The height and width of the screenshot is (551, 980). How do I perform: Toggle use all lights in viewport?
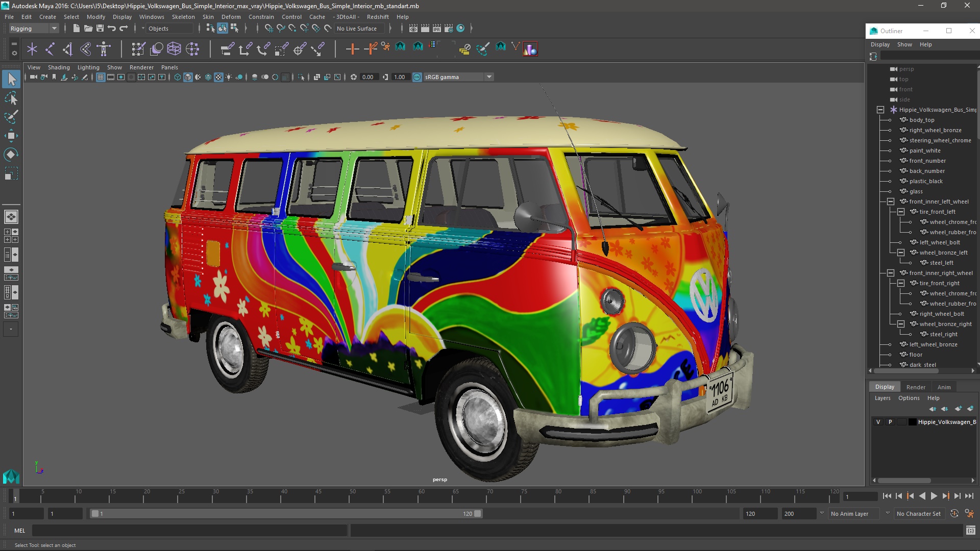[229, 77]
